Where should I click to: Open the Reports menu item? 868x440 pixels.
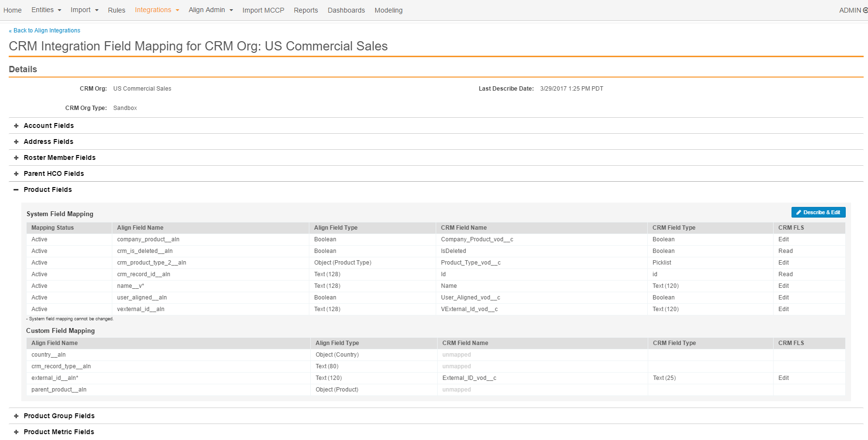coord(305,10)
